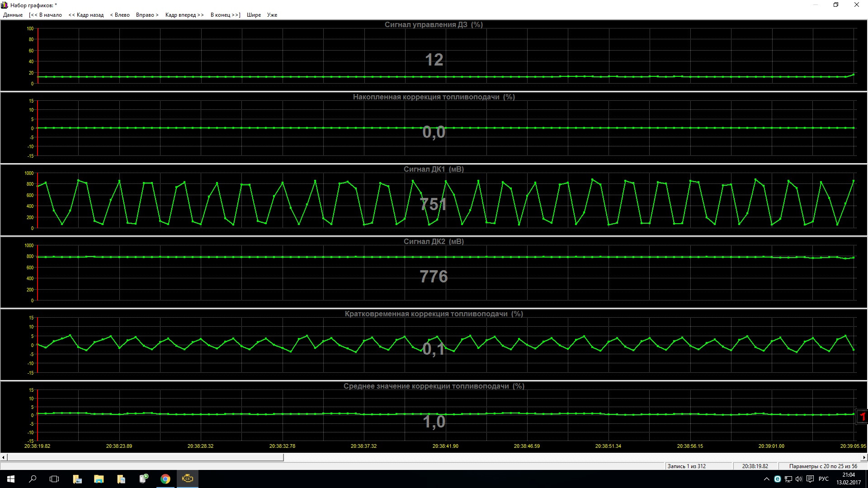Open the network icon in system tray
This screenshot has width=868, height=488.
click(x=788, y=479)
